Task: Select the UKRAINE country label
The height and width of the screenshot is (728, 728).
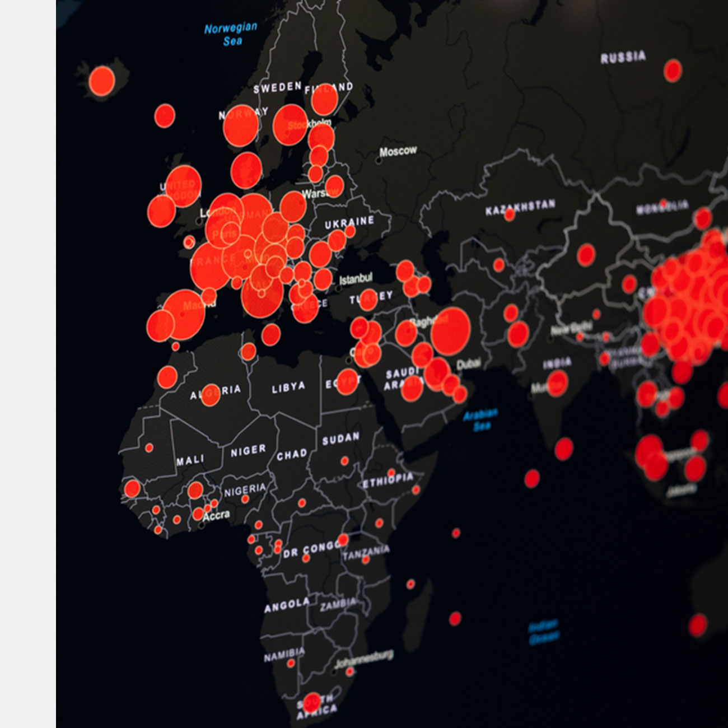Action: point(349,222)
